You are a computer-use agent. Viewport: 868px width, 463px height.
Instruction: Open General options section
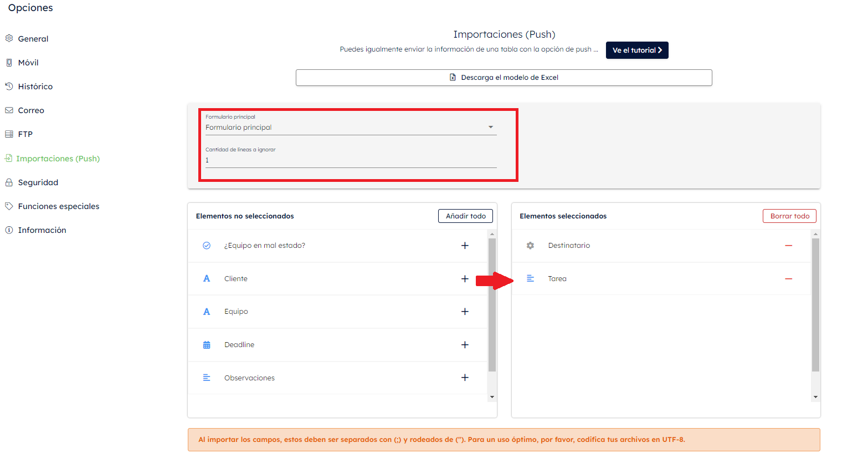[33, 39]
